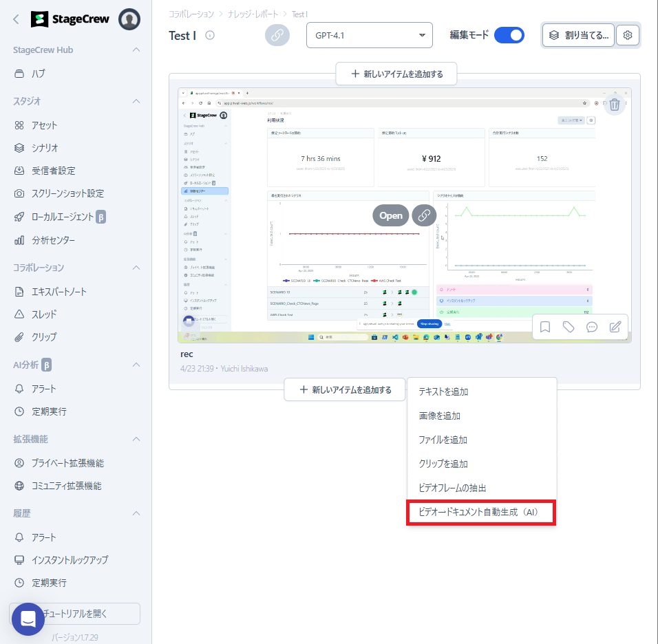Click the trash delete icon on thumbnail
Screen dimensions: 658x644
pyautogui.click(x=615, y=104)
